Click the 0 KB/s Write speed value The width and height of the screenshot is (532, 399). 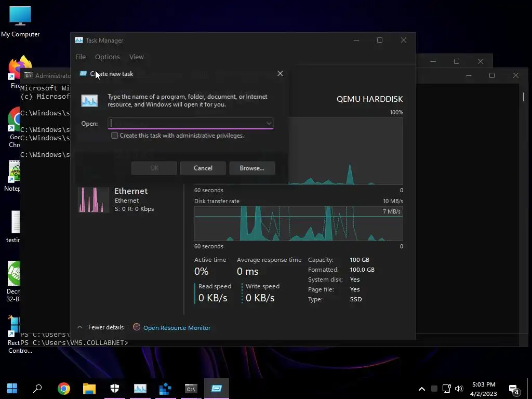260,298
